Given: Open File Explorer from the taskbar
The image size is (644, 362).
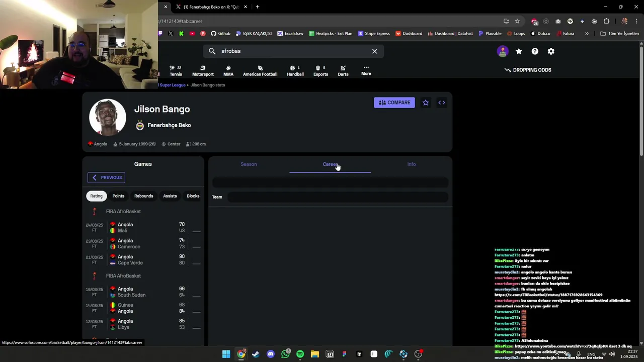Looking at the screenshot, I should [314, 354].
